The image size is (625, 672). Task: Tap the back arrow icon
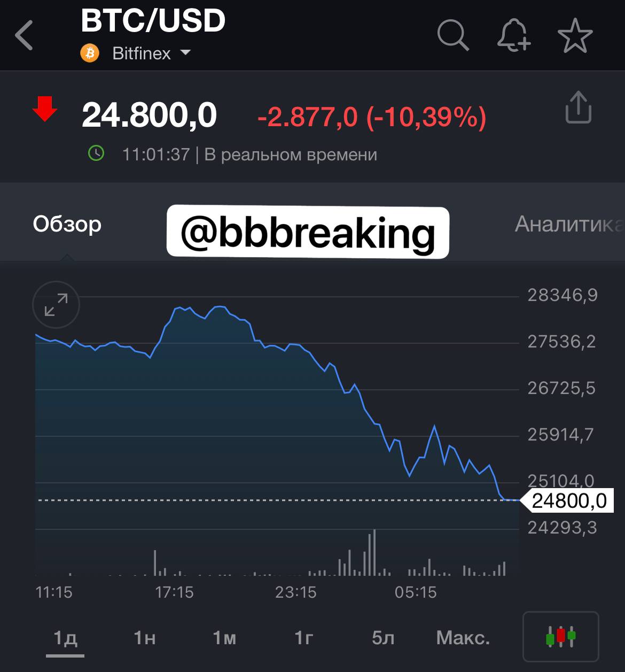(x=24, y=35)
